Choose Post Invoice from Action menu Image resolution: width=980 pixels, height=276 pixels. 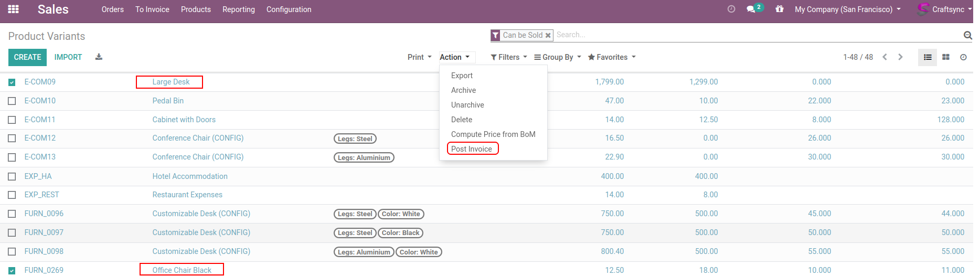point(472,149)
